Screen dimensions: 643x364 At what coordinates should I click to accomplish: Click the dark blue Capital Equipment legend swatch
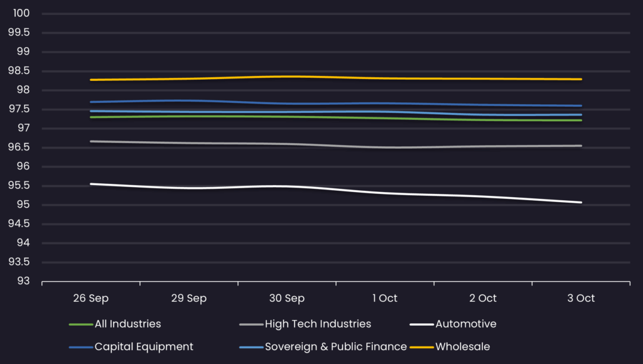pyautogui.click(x=80, y=347)
